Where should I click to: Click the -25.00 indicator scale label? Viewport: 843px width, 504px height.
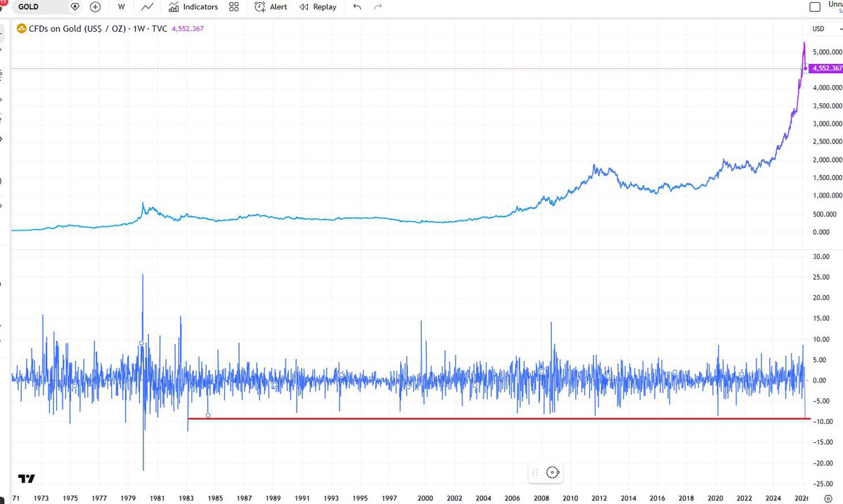point(823,484)
